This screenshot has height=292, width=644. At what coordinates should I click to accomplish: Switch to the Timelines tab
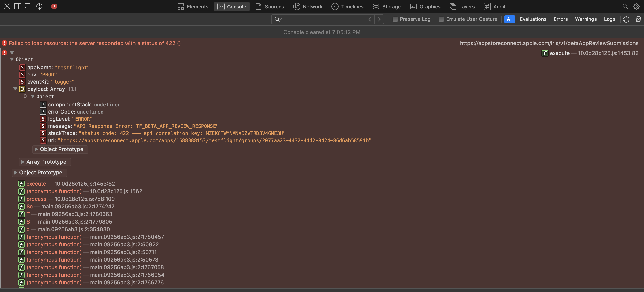[x=347, y=6]
